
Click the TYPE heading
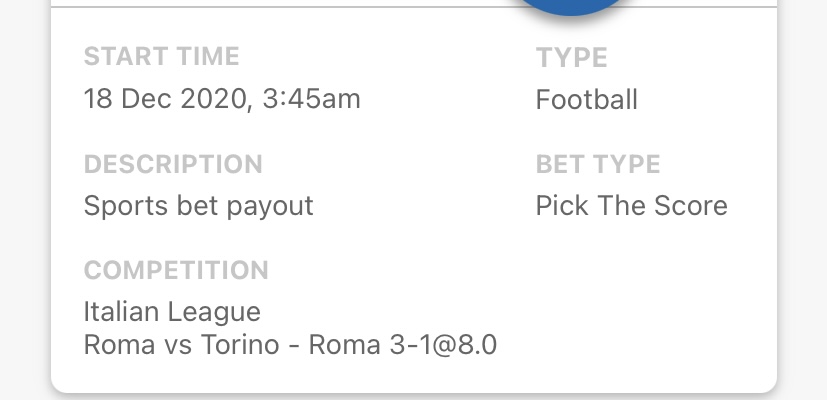572,57
